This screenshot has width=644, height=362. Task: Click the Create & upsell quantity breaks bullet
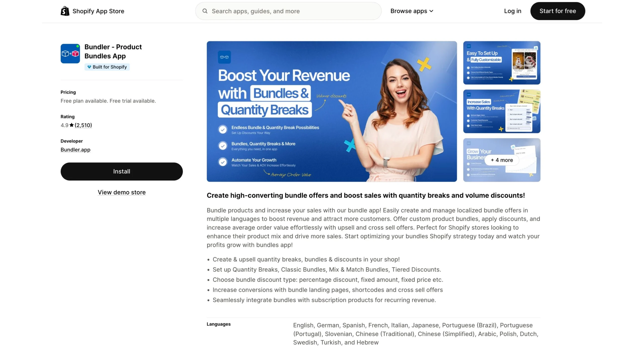coord(306,259)
